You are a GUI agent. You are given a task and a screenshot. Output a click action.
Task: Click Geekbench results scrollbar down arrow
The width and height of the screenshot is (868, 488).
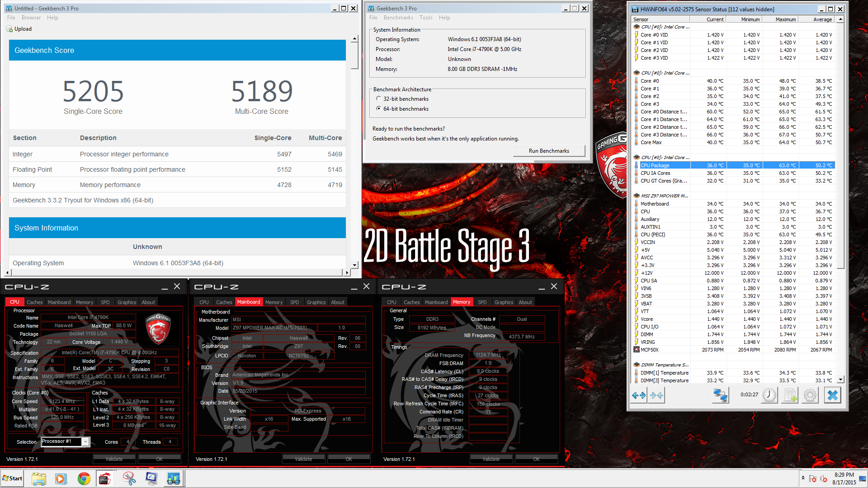tap(354, 265)
